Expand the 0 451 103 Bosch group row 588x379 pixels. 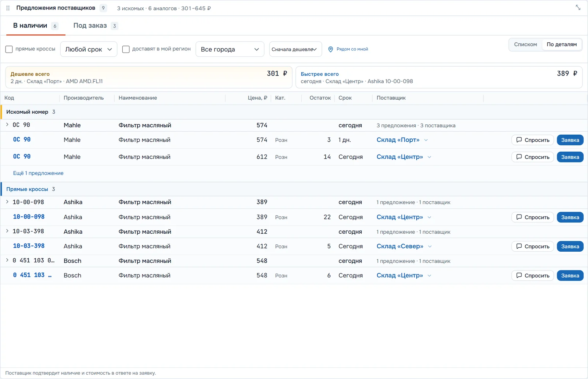point(7,260)
